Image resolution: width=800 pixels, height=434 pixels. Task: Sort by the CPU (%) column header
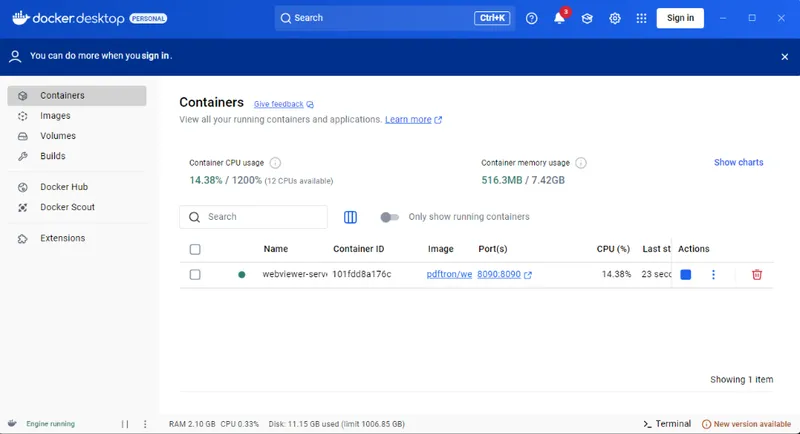(613, 249)
